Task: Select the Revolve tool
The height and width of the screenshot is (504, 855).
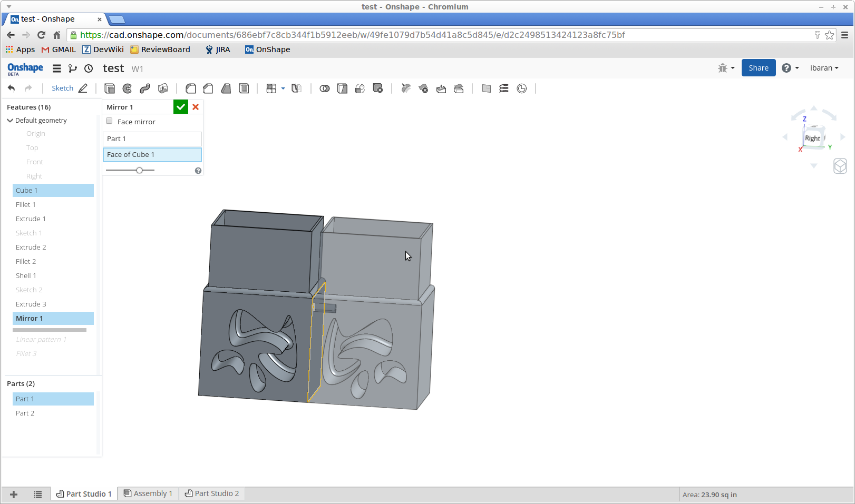Action: click(x=127, y=88)
